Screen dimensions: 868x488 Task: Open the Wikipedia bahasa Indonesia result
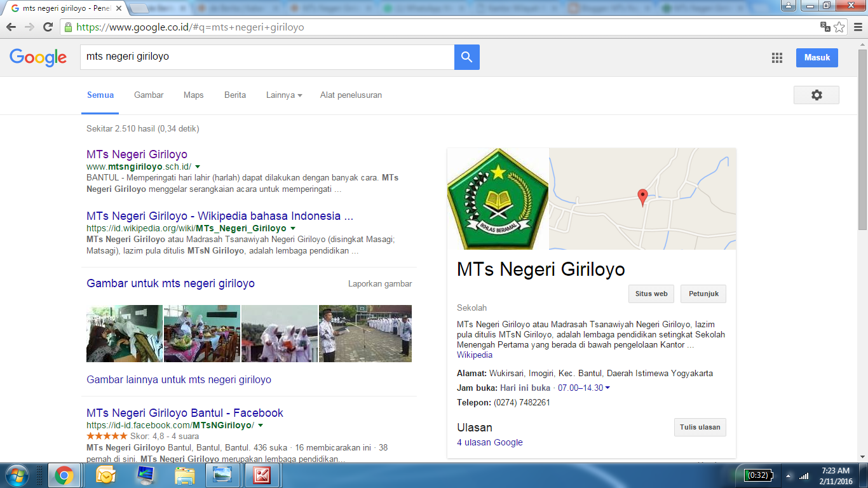pos(220,216)
